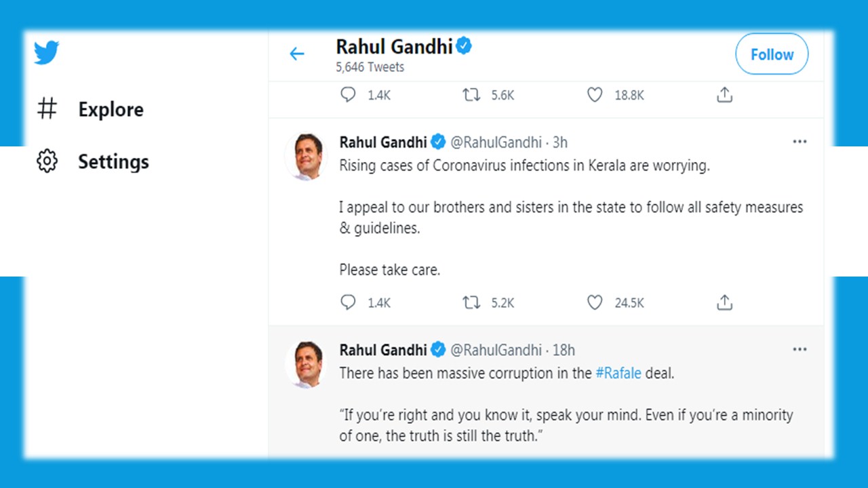Retweet the Coronavirus Kerala tweet

coord(471,302)
